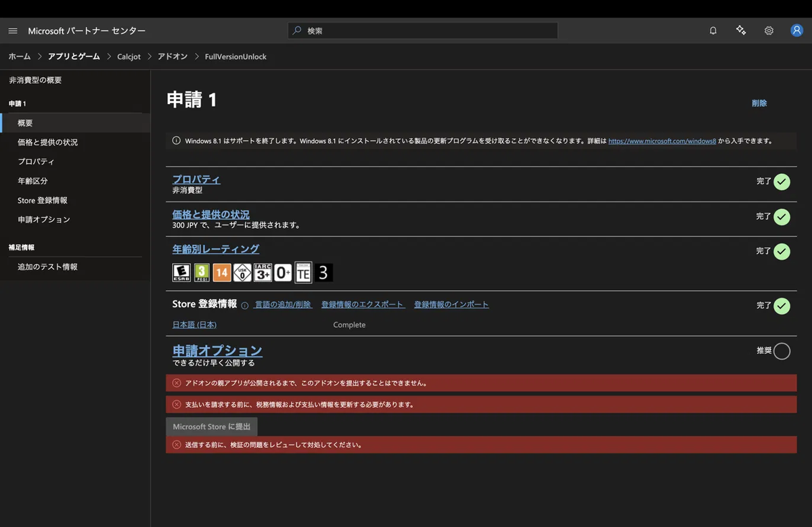Click in the 検索 search field

[x=423, y=30]
